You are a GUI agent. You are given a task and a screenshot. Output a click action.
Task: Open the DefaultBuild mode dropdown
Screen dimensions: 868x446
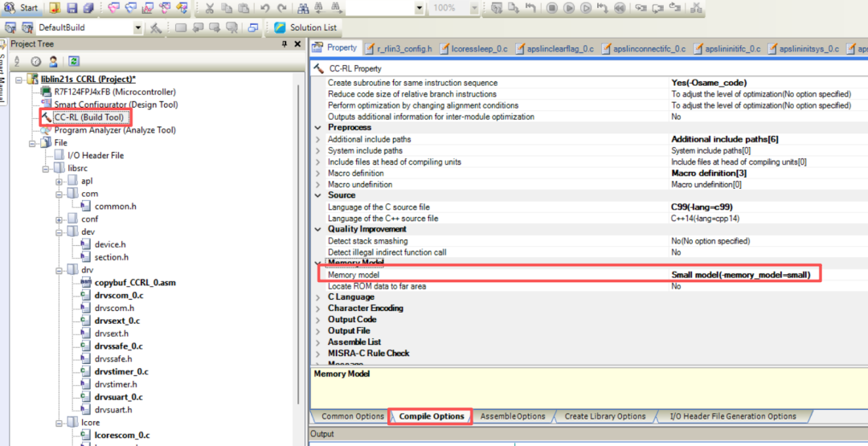[137, 27]
